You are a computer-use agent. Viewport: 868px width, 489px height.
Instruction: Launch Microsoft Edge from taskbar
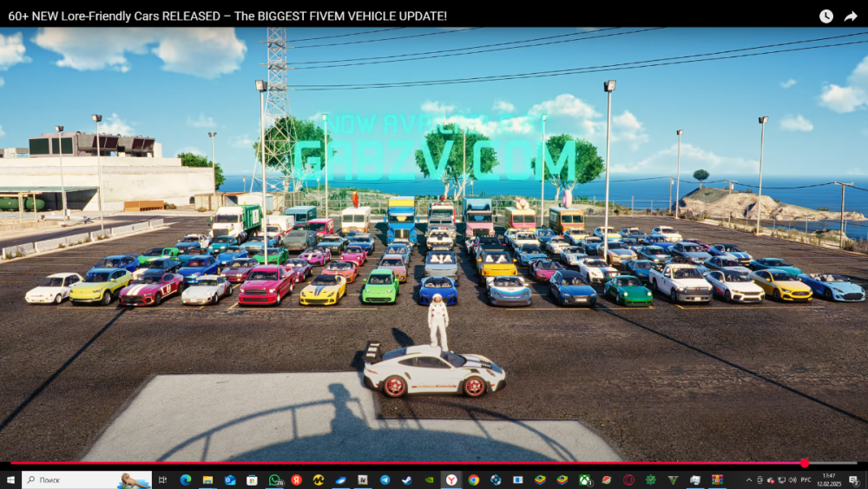186,479
